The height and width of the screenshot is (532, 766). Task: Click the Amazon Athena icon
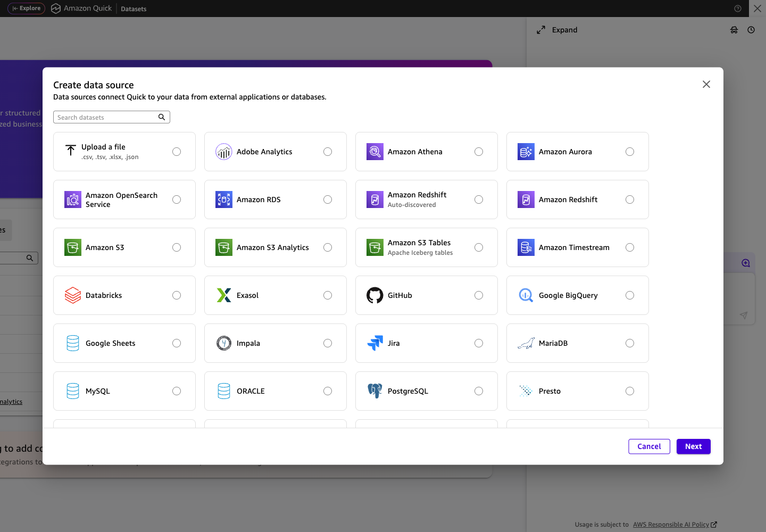point(375,152)
